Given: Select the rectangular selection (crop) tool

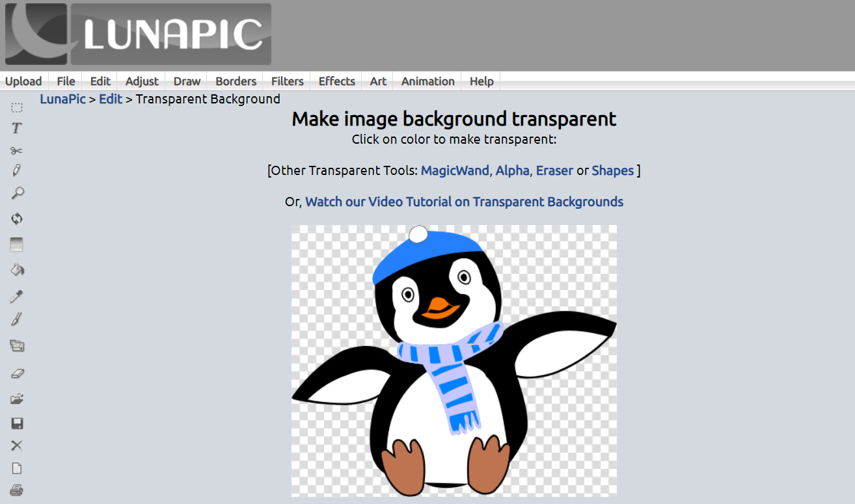Looking at the screenshot, I should [x=17, y=108].
